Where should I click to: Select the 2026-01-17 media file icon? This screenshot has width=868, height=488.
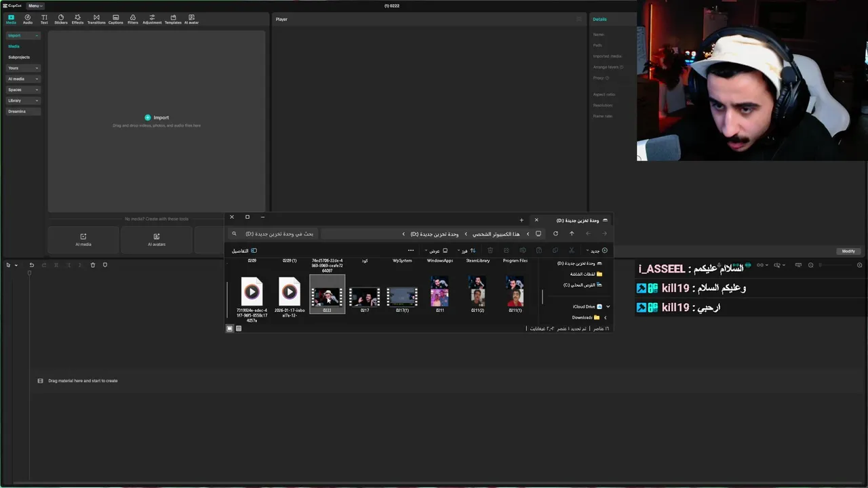click(290, 292)
